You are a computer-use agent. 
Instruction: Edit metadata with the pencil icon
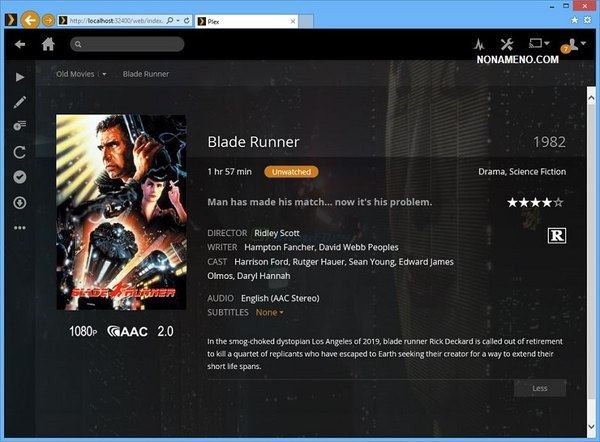(x=20, y=102)
